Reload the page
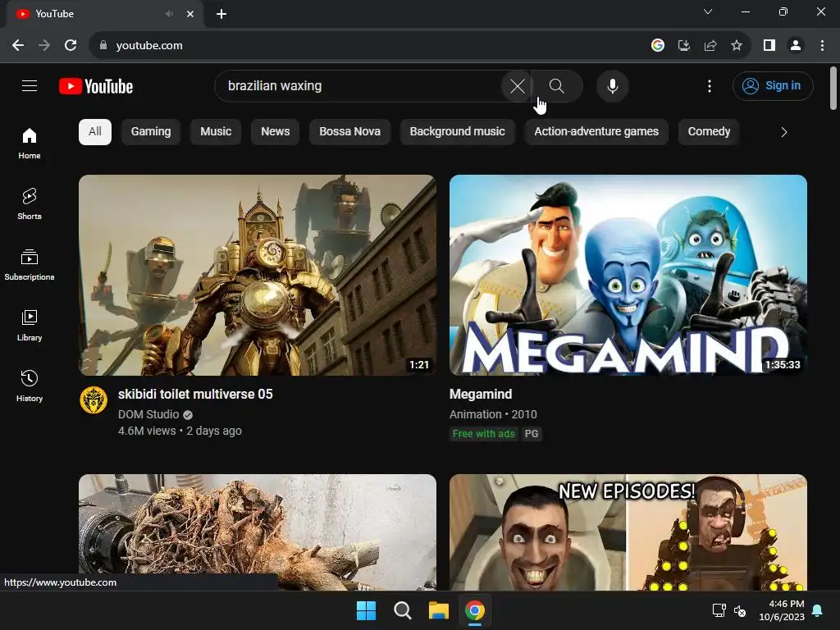Screen dimensions: 840x630 (71, 46)
